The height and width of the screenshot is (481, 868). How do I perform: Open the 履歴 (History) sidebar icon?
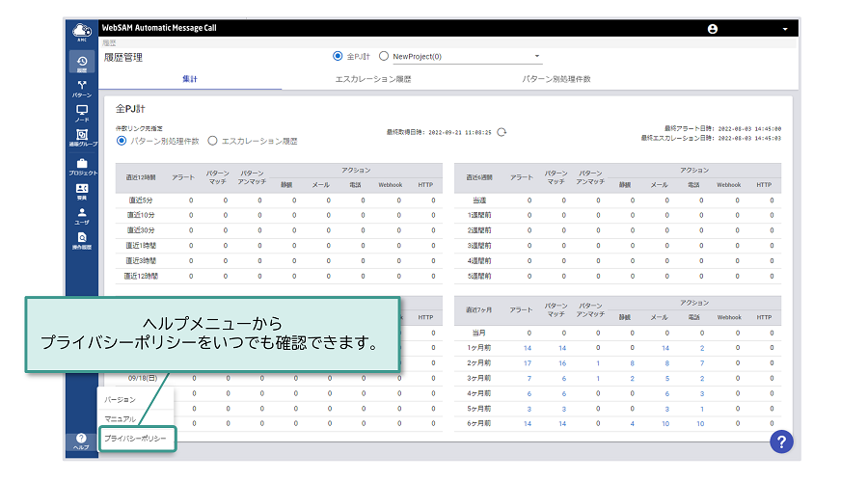(82, 64)
